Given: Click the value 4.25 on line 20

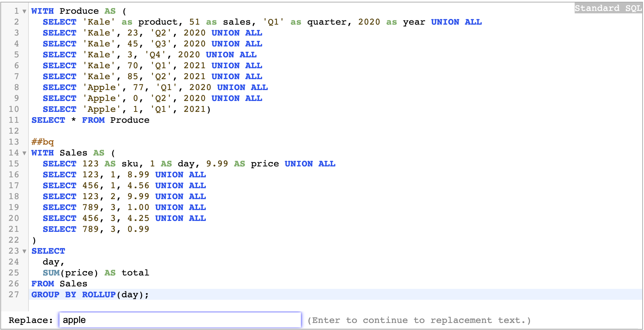Looking at the screenshot, I should coord(138,218).
